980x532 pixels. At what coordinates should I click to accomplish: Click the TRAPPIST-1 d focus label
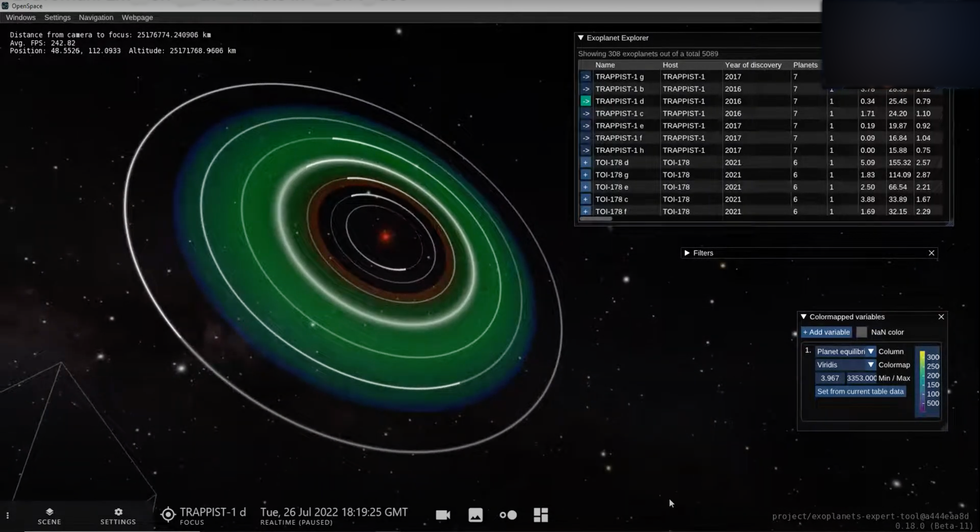(x=213, y=512)
